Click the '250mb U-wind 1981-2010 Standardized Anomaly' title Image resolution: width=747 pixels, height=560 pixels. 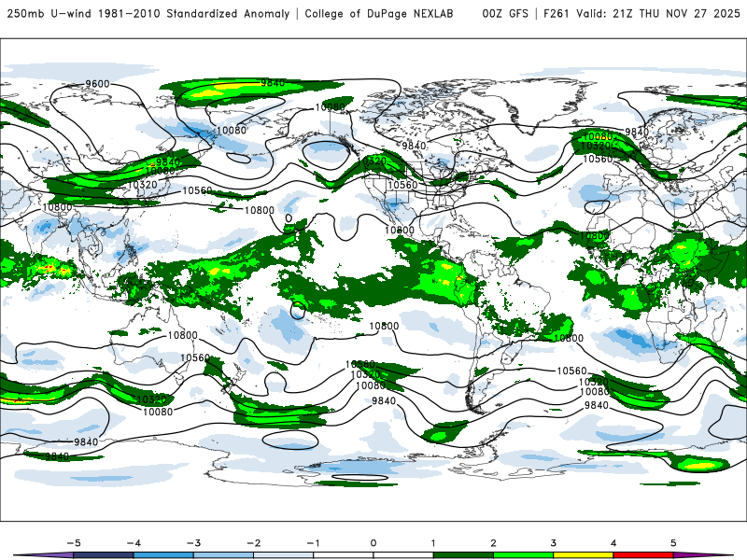tap(148, 14)
